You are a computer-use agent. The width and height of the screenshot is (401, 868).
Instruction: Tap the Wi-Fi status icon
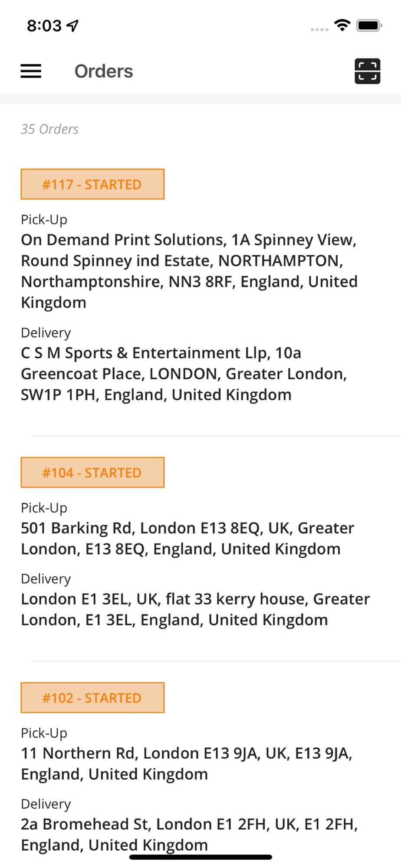coord(342,26)
